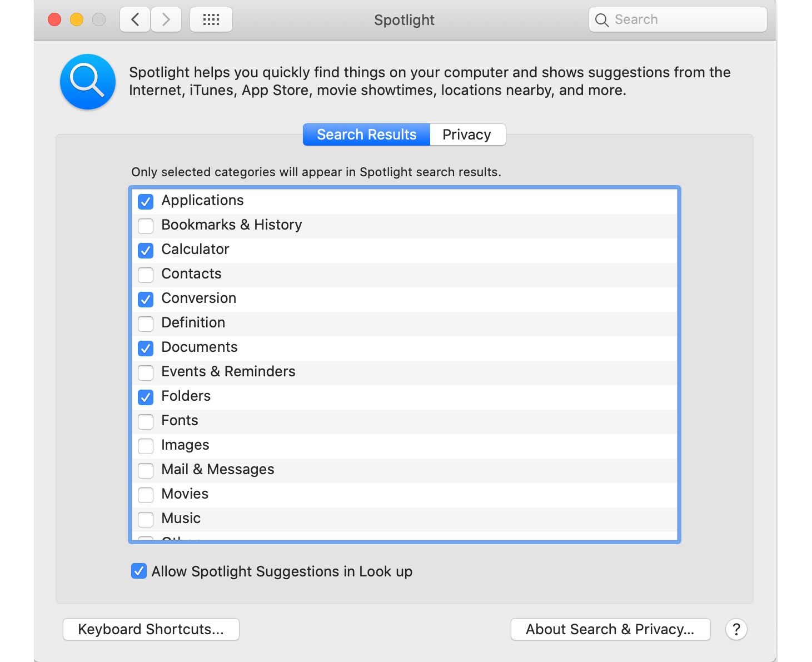Switch to the Search Results tab
The width and height of the screenshot is (812, 662).
click(366, 135)
